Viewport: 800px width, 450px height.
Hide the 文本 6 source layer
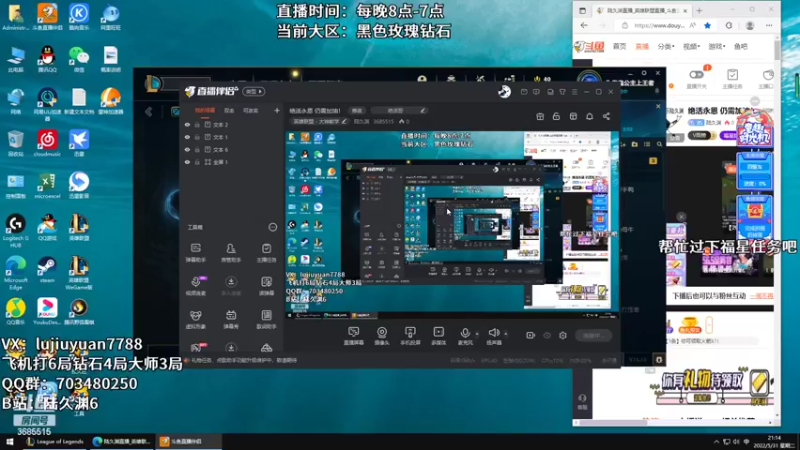point(187,149)
